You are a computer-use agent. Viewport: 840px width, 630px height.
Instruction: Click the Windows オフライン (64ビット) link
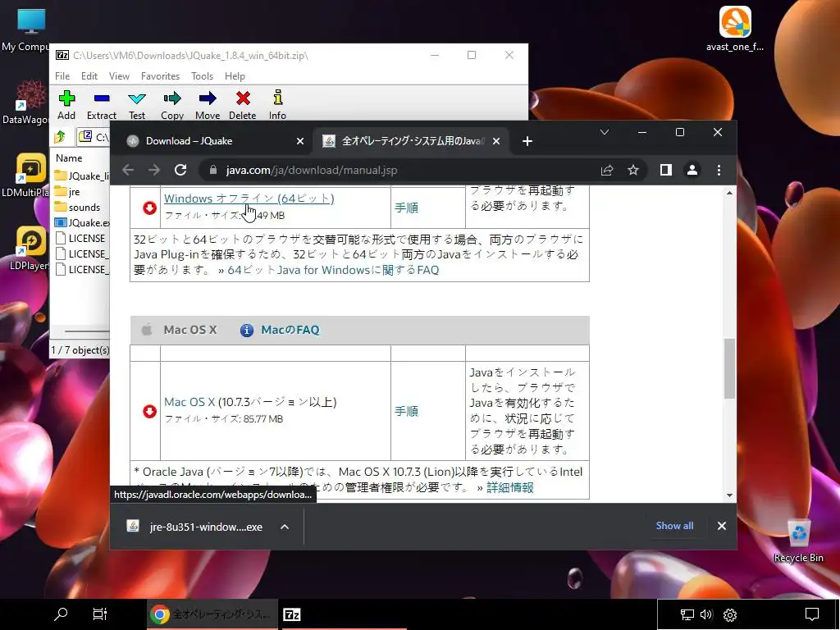click(x=249, y=199)
